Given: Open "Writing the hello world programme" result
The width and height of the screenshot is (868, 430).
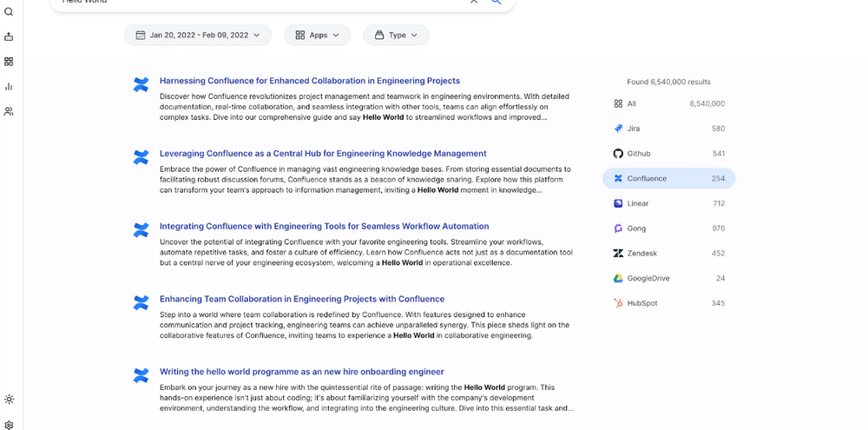Looking at the screenshot, I should [x=301, y=372].
